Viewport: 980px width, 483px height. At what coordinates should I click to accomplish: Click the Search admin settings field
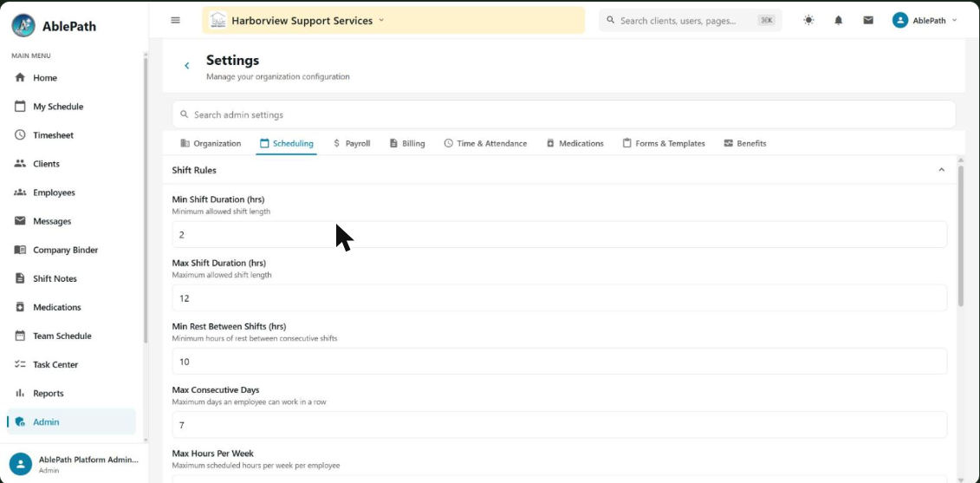[564, 114]
